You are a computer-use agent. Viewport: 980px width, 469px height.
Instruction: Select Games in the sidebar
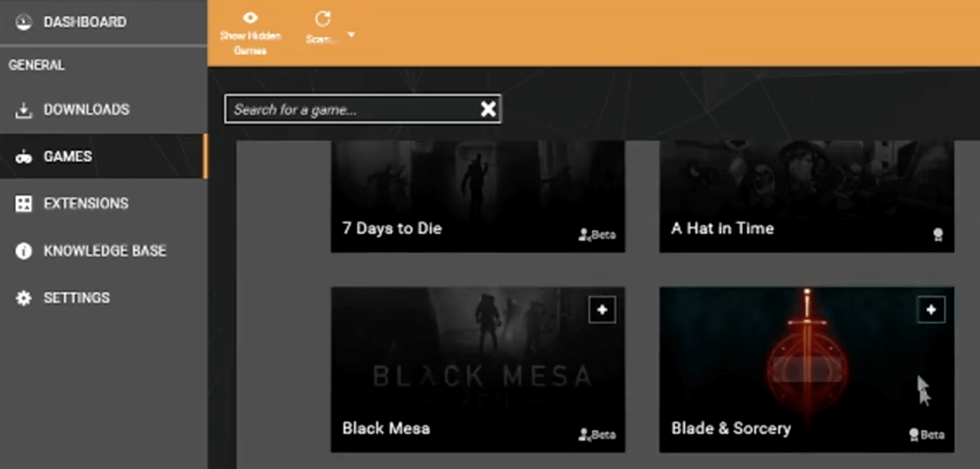coord(104,156)
